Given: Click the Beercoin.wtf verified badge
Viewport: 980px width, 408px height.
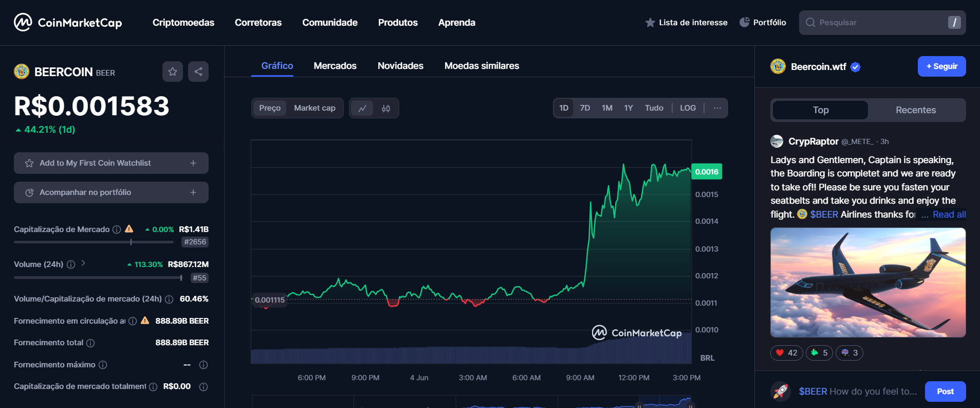Looking at the screenshot, I should coord(856,67).
